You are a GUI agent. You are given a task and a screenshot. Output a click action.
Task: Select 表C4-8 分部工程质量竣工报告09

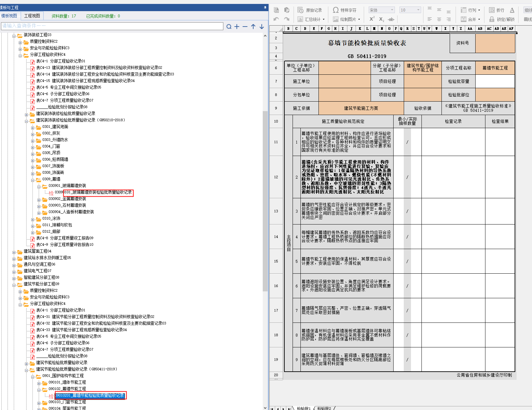click(x=65, y=238)
